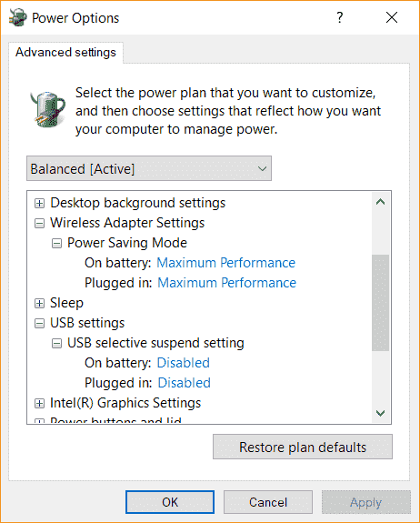Expand Intel(R) Graphics Settings node
420x523 pixels.
point(39,403)
